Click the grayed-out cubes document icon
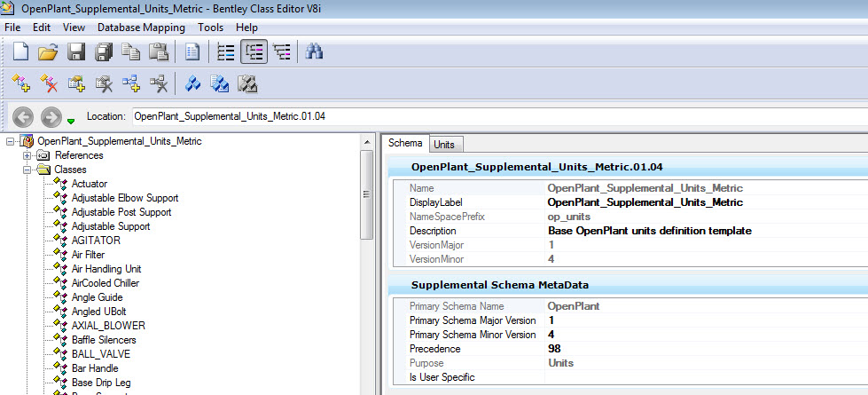 (247, 83)
